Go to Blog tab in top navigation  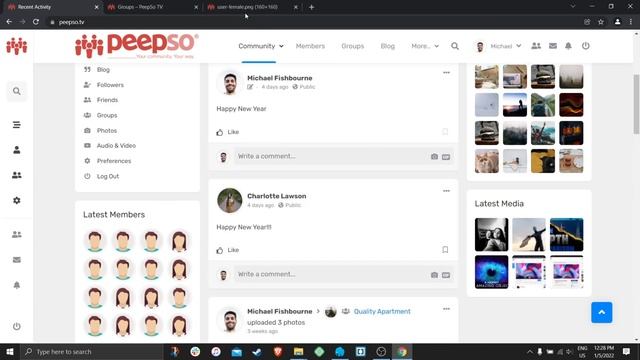pos(387,46)
